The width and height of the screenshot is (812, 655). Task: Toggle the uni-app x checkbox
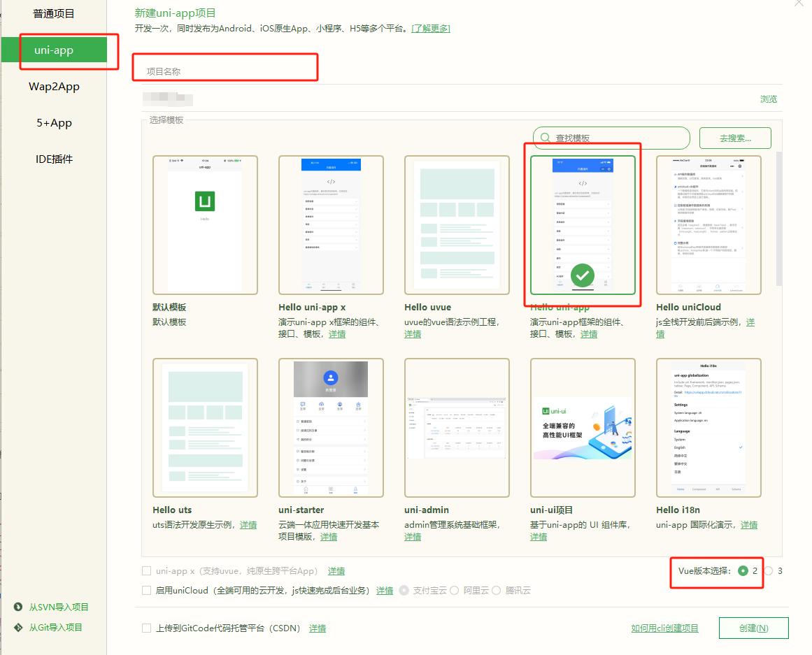(147, 570)
